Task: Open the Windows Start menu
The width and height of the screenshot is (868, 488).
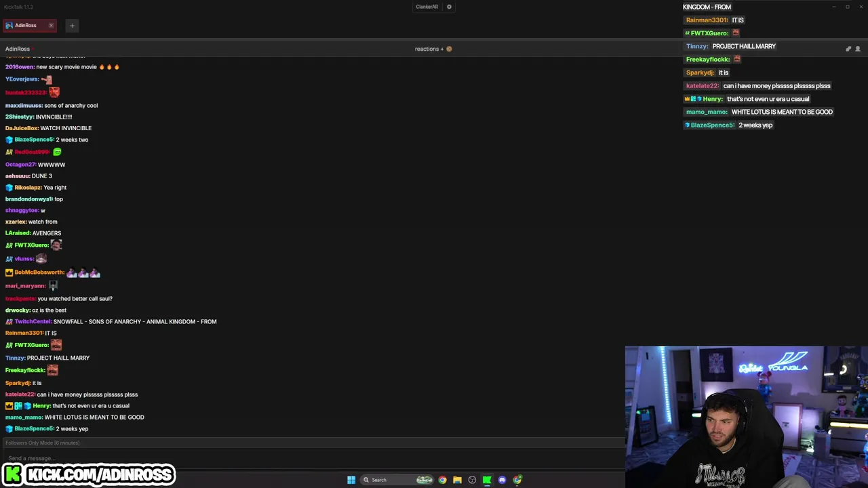Action: point(351,480)
